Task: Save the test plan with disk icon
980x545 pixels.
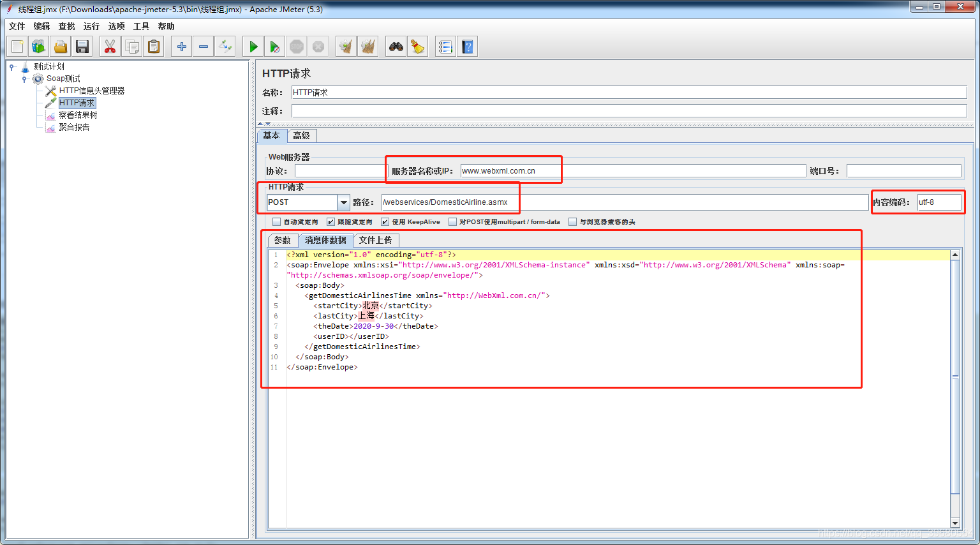Action: click(x=82, y=47)
